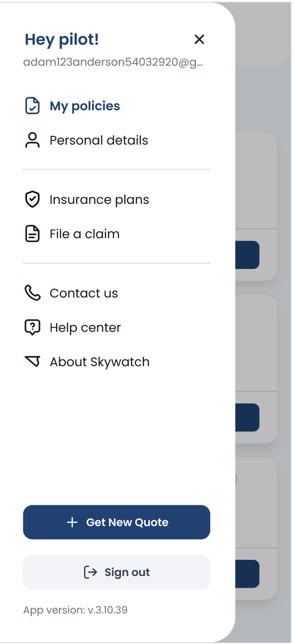The image size is (294, 644).
Task: Click the Insurance plans shield icon
Action: tap(32, 200)
